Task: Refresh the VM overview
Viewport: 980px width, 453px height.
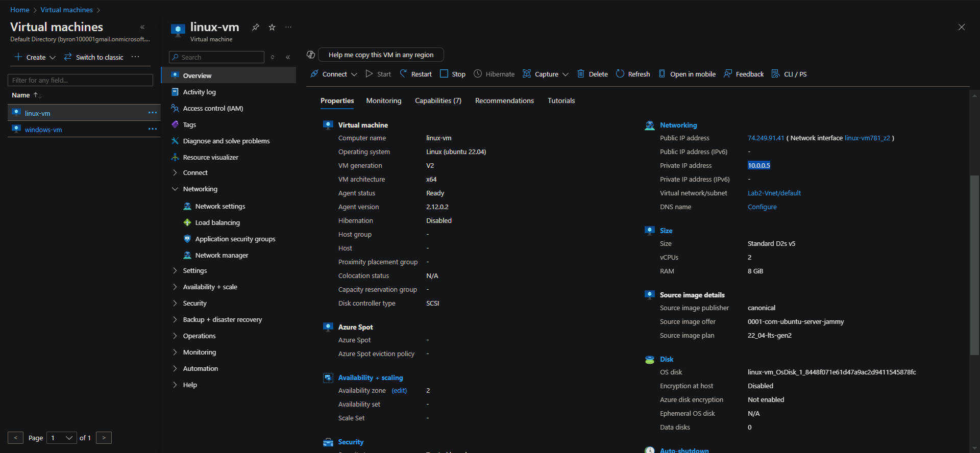Action: 633,74
